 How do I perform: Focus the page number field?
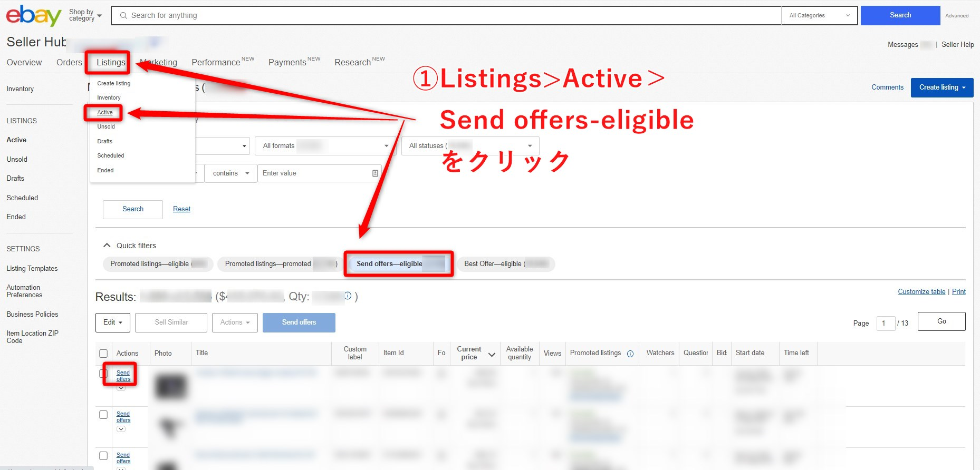886,323
